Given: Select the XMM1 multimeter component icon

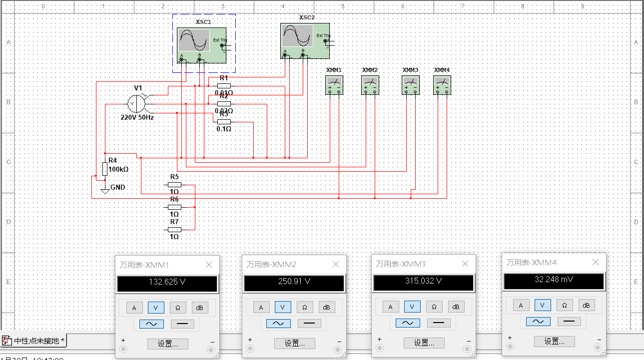Looking at the screenshot, I should [334, 85].
